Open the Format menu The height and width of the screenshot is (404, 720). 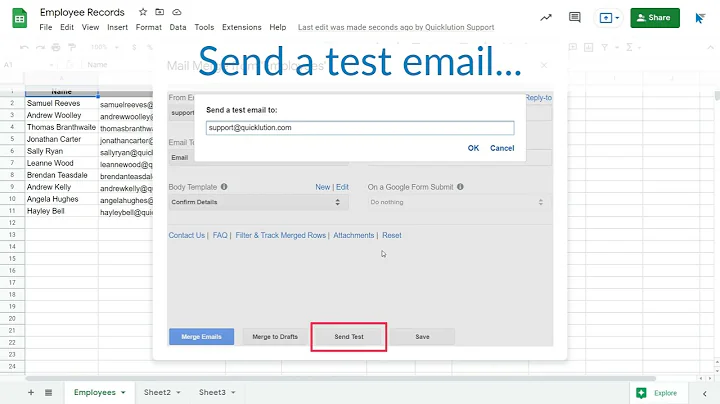pyautogui.click(x=148, y=27)
